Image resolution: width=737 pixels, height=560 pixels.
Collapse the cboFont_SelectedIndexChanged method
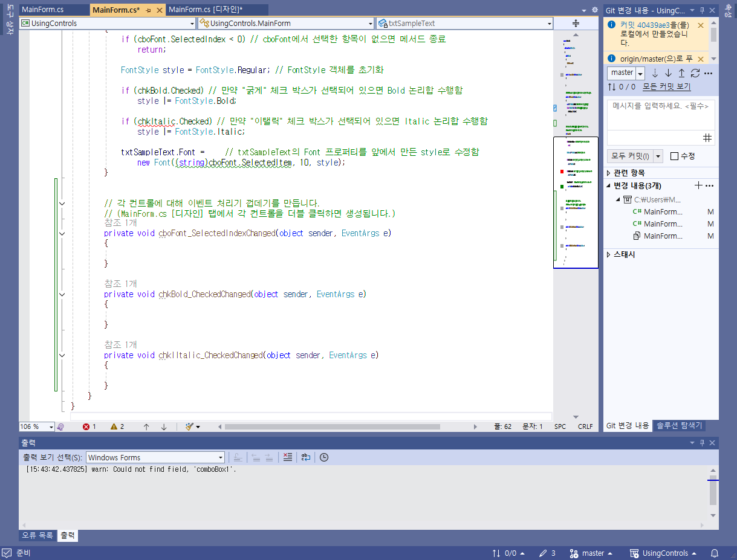click(62, 233)
